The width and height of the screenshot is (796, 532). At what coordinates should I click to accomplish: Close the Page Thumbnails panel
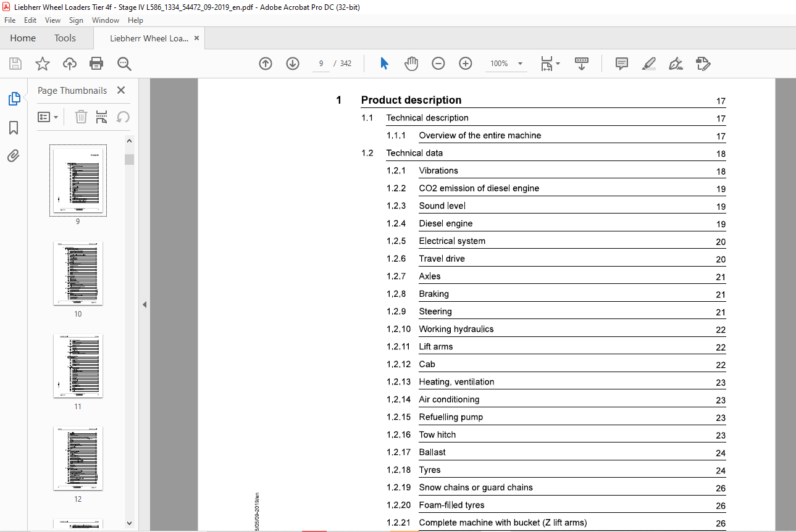(120, 90)
